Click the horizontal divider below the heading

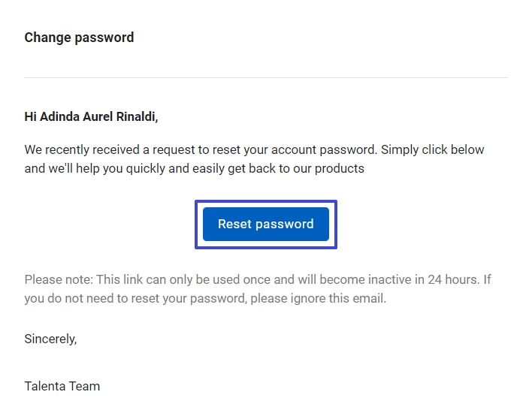click(x=266, y=77)
